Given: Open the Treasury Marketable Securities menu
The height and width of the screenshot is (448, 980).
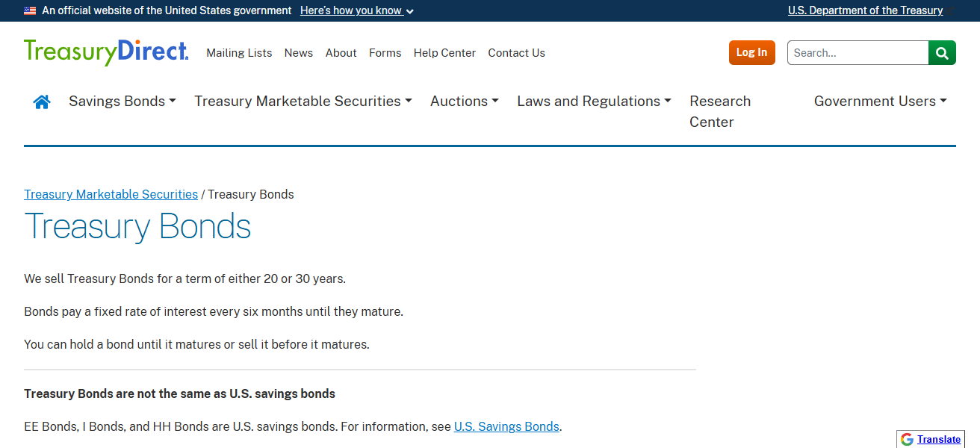Looking at the screenshot, I should (297, 101).
